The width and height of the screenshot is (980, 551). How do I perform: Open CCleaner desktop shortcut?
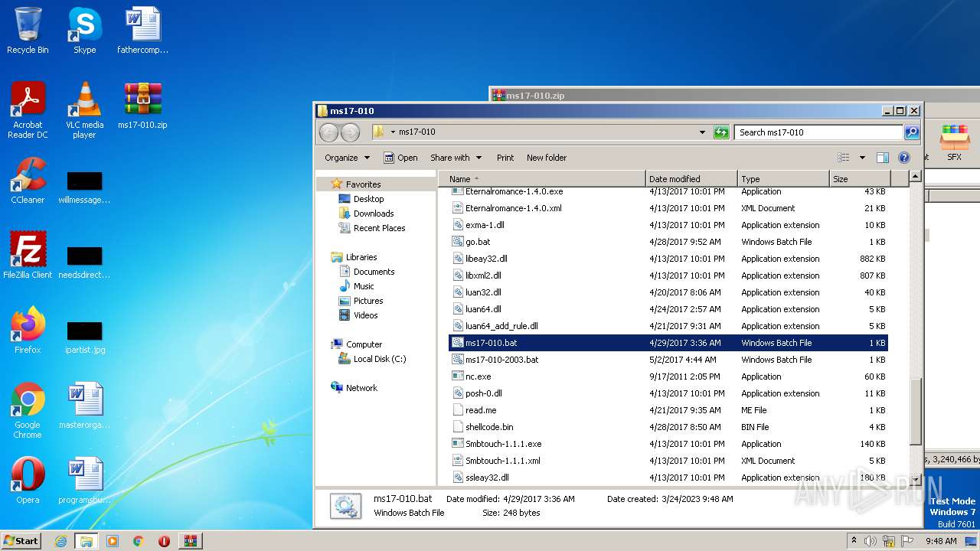point(28,181)
